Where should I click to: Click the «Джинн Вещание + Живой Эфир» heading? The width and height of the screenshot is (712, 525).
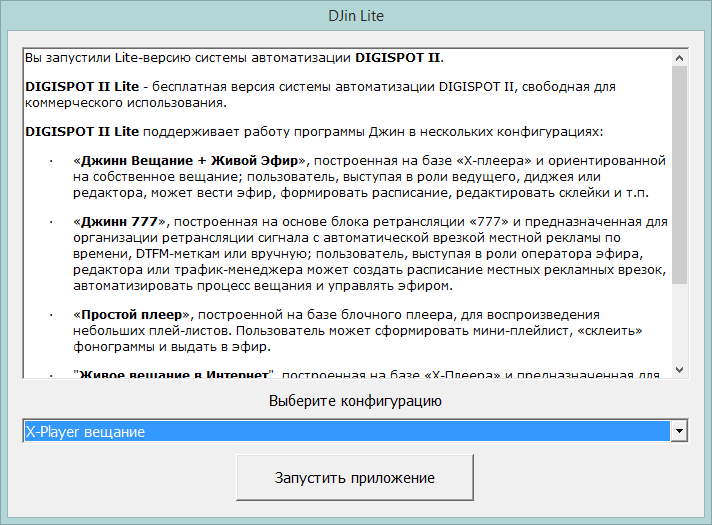point(189,161)
